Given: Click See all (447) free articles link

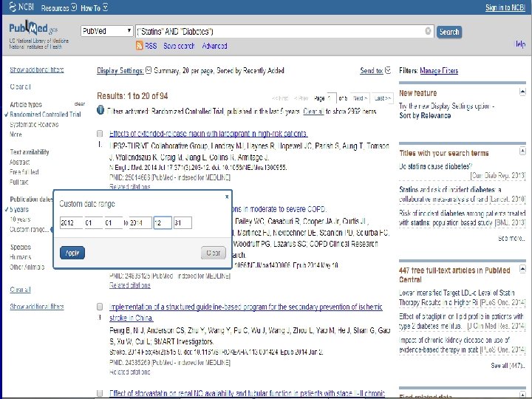Looking at the screenshot, I should pos(508,366).
